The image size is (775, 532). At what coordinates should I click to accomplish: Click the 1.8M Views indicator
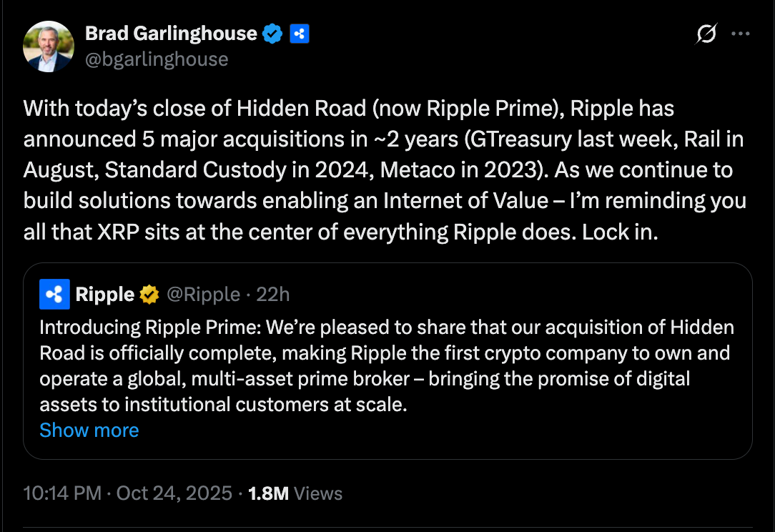point(295,493)
